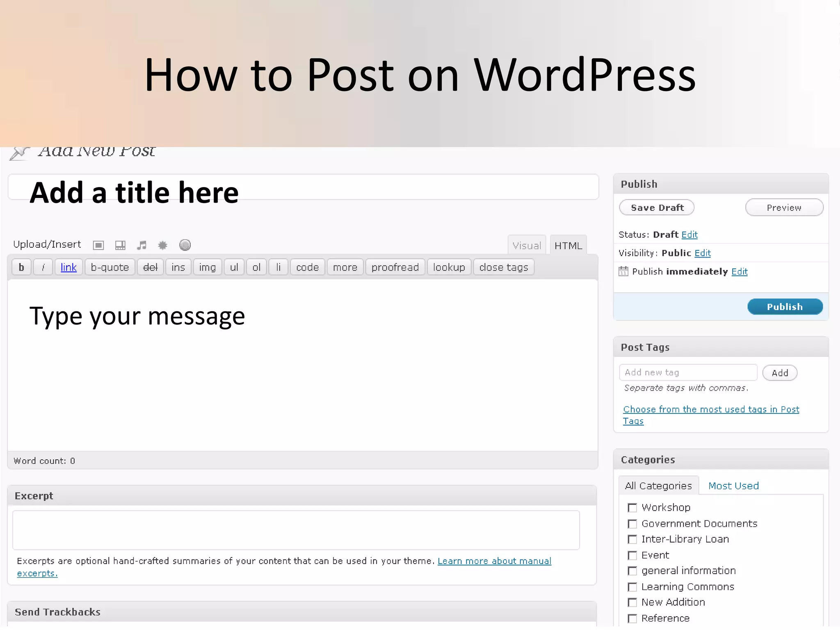Open the Most Used categories tab
The width and height of the screenshot is (840, 630).
click(733, 486)
